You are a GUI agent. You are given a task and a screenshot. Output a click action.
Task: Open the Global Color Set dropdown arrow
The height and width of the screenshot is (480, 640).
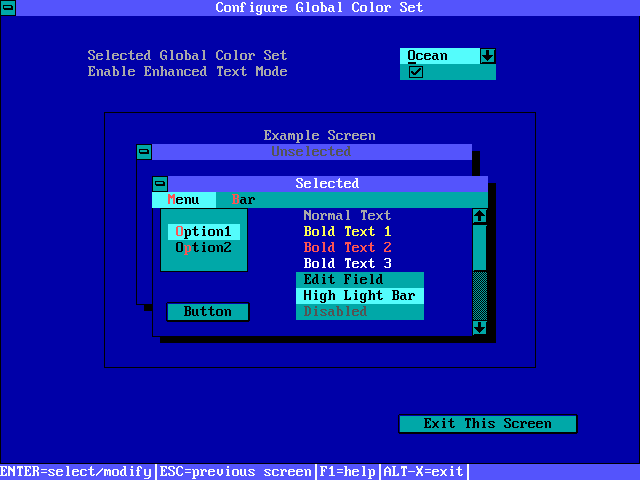(x=487, y=56)
